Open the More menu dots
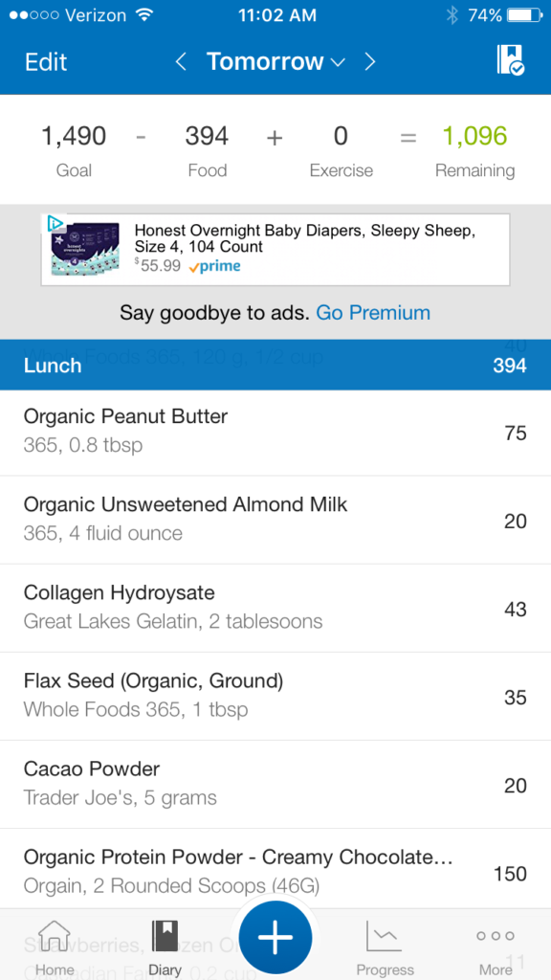 [496, 947]
